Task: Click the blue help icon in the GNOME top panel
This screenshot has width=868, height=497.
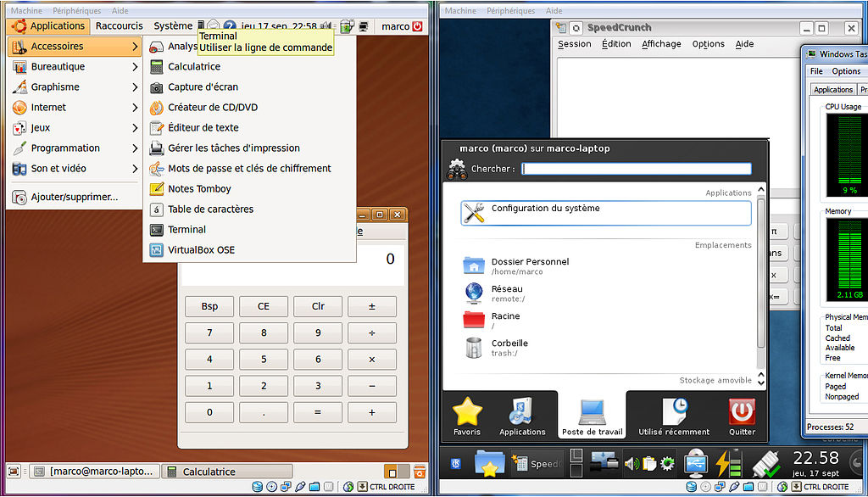Action: pyautogui.click(x=231, y=25)
